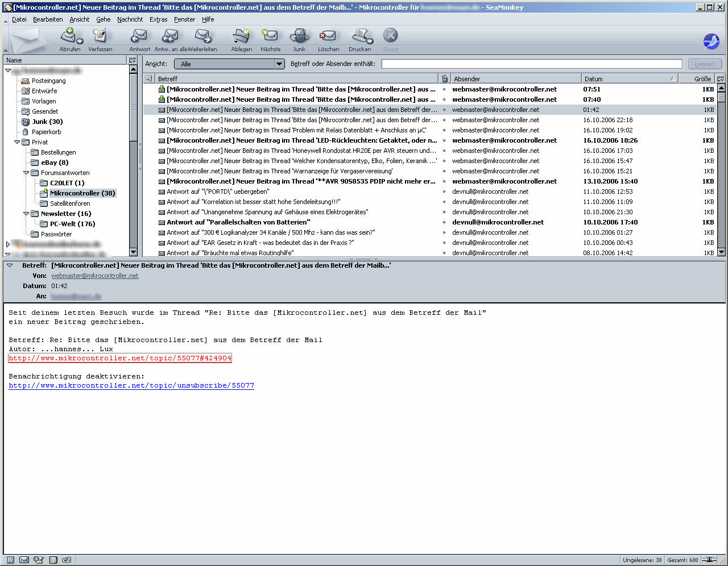Open Mail window from status bar envelope icon
Image resolution: width=728 pixels, height=566 pixels.
(x=24, y=560)
